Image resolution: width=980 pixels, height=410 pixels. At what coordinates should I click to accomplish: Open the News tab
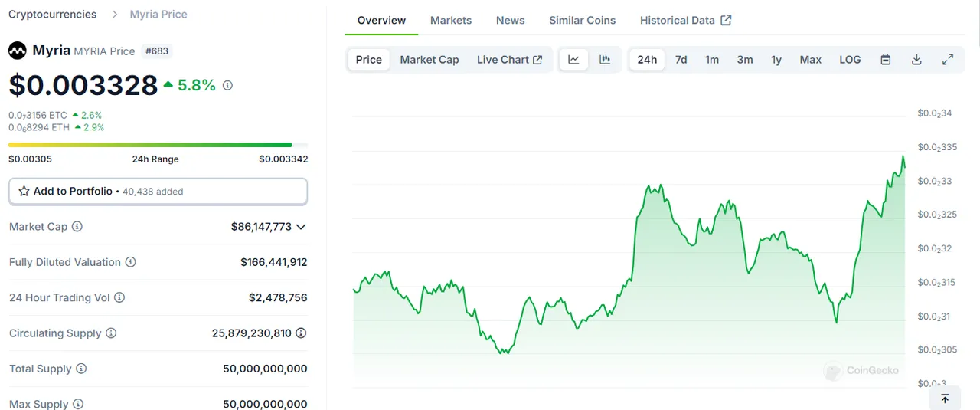click(511, 21)
